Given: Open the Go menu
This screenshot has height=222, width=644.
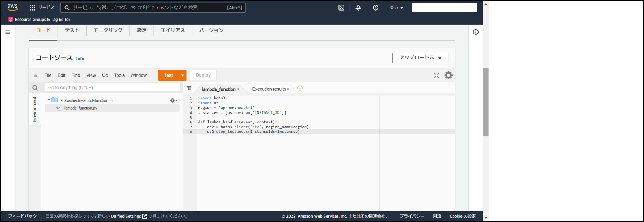Looking at the screenshot, I should coord(105,75).
